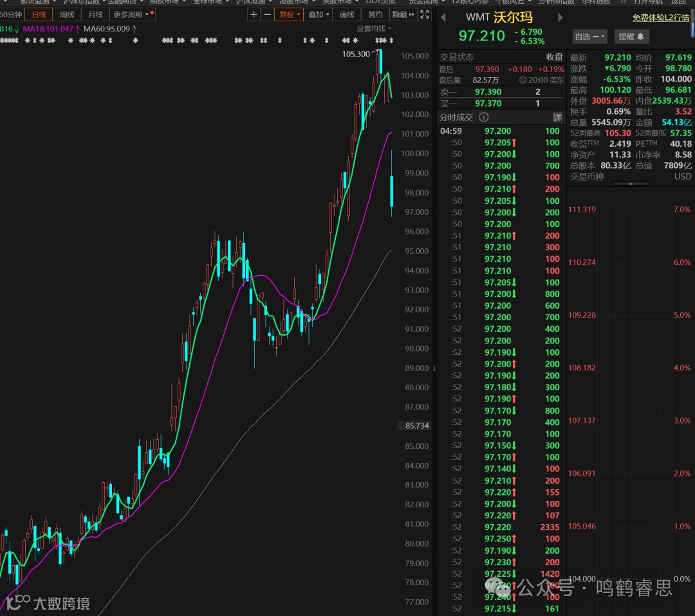This screenshot has height=616, width=695.
Task: Click the 111.319 intraday axis label
Action: click(x=582, y=210)
